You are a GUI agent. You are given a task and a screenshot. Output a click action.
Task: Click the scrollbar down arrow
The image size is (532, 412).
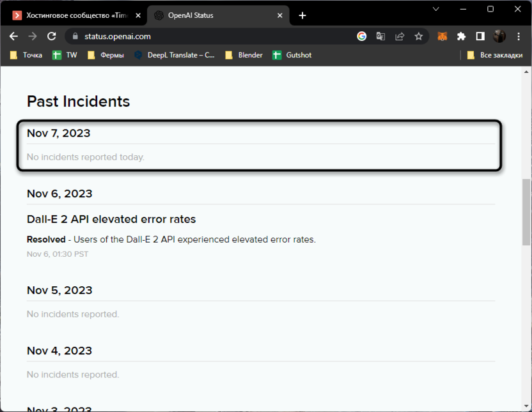526,406
